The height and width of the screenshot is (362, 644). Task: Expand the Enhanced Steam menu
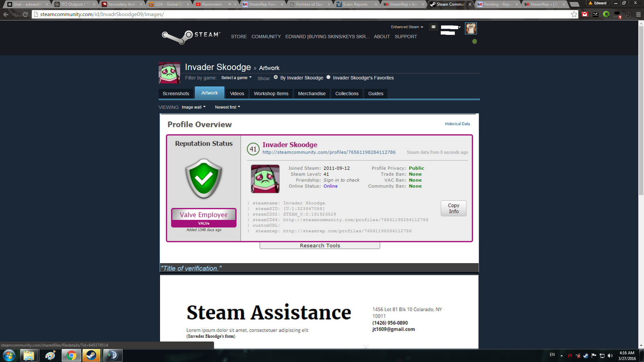[x=407, y=27]
